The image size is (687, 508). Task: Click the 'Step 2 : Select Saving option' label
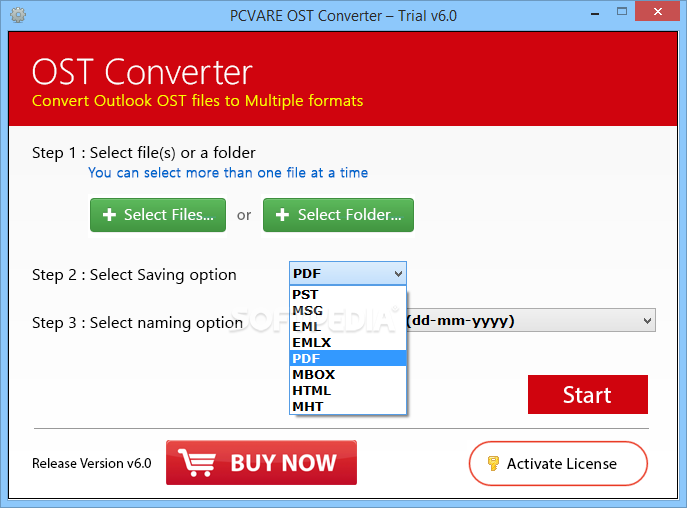click(134, 275)
